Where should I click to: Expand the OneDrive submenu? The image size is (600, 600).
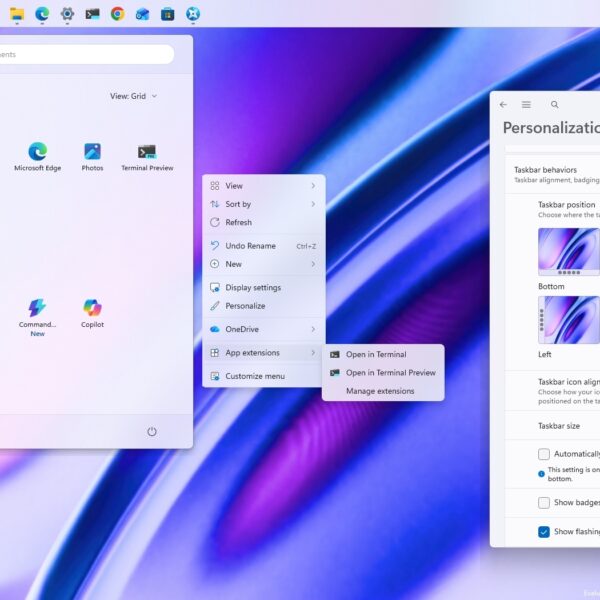[x=264, y=329]
